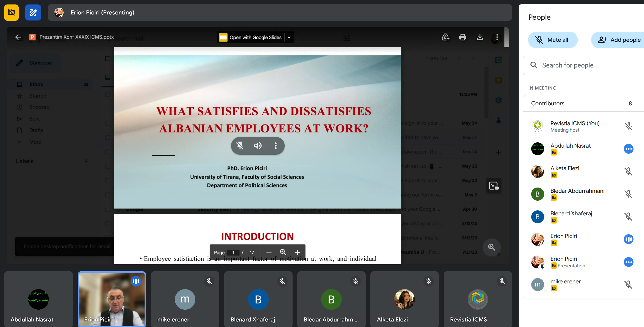The image size is (644, 327).
Task: Click the print icon in the viewer toolbar
Action: pos(463,37)
